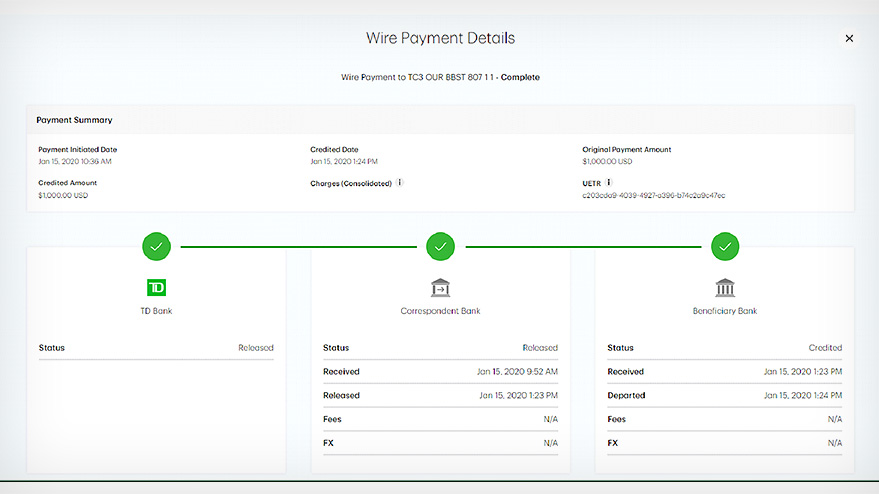The width and height of the screenshot is (879, 494).
Task: Click the Beneficiary Bank Departed row
Action: pos(724,395)
